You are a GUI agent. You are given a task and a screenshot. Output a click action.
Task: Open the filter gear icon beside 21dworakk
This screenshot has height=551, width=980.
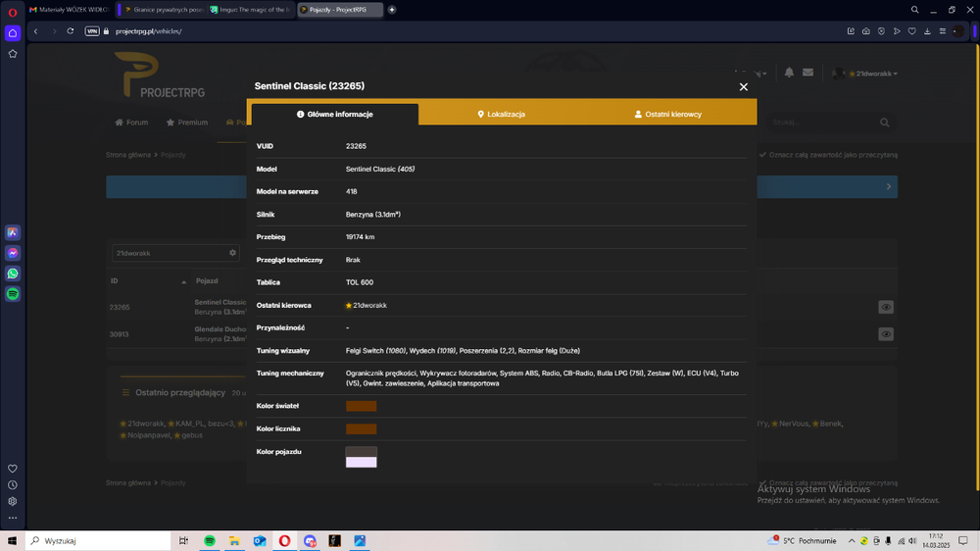point(232,253)
